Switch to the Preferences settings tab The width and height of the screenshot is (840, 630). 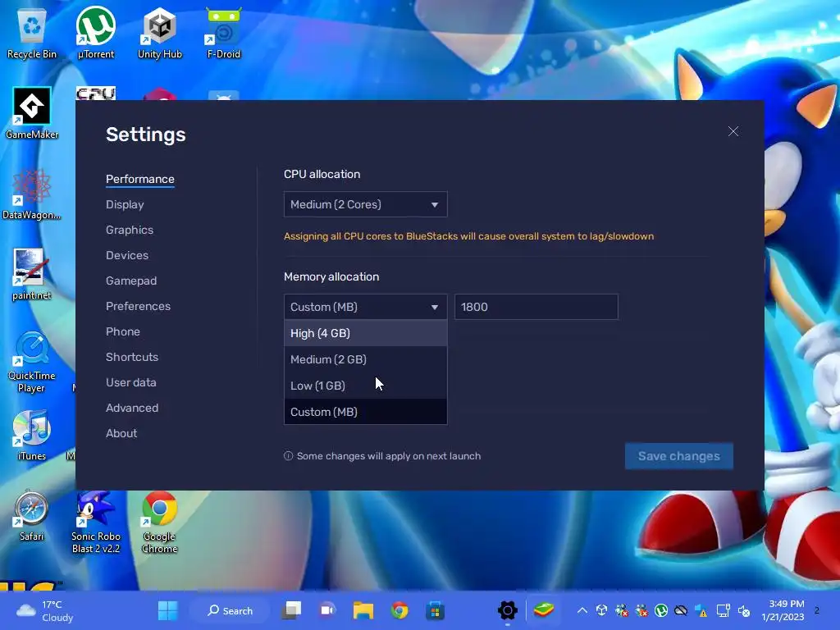138,307
